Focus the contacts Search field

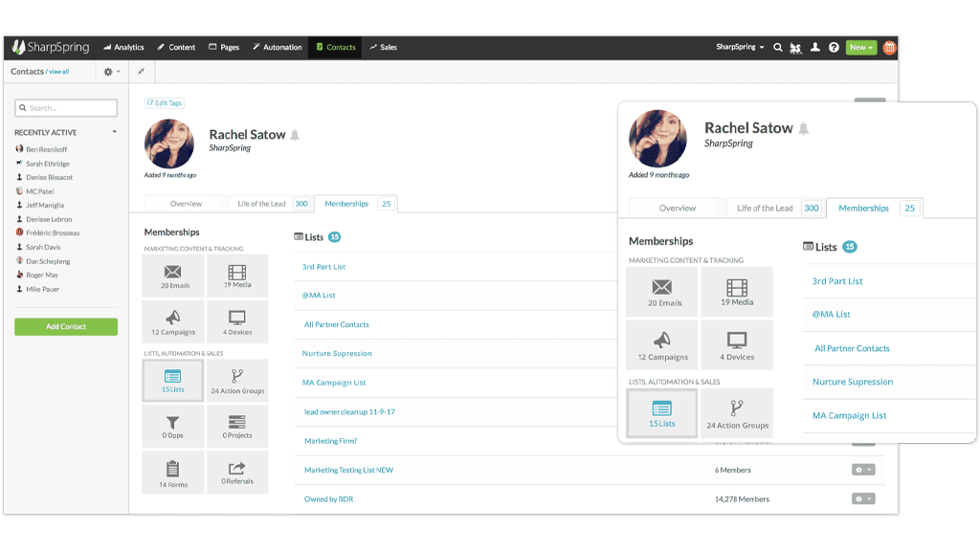pos(66,107)
